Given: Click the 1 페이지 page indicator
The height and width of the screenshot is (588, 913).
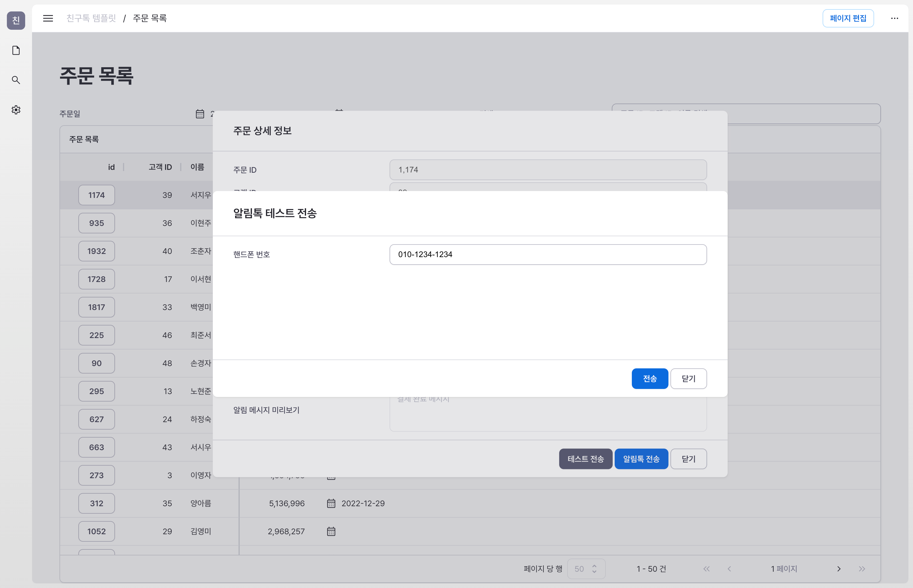Looking at the screenshot, I should click(x=784, y=569).
